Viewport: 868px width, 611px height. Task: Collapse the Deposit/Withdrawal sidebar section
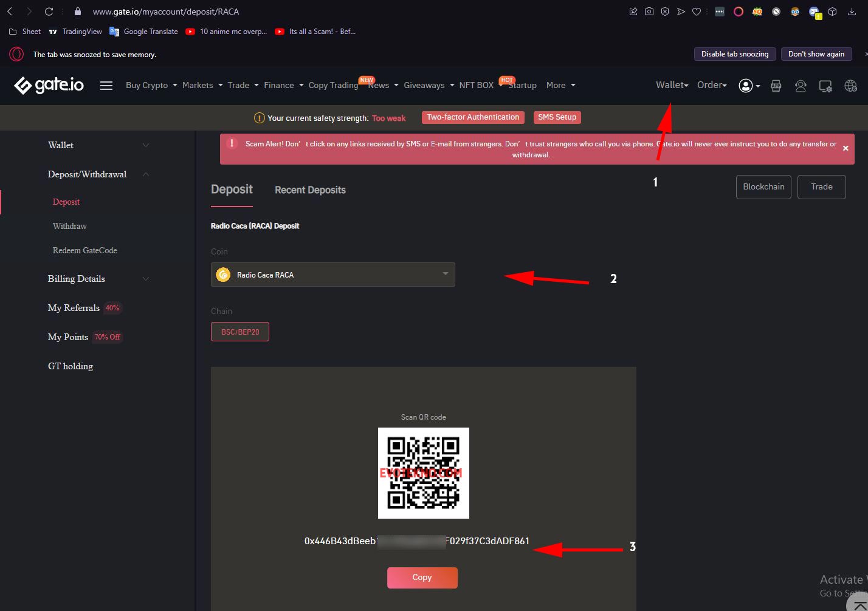(146, 174)
